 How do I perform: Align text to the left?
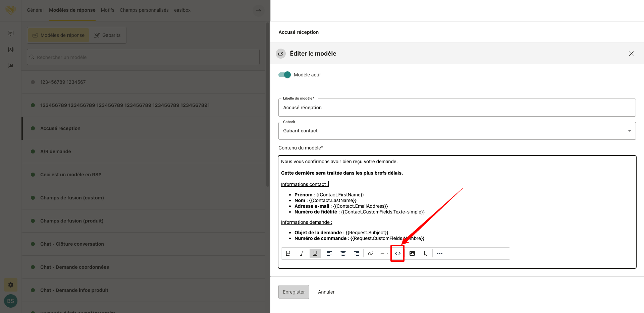329,253
